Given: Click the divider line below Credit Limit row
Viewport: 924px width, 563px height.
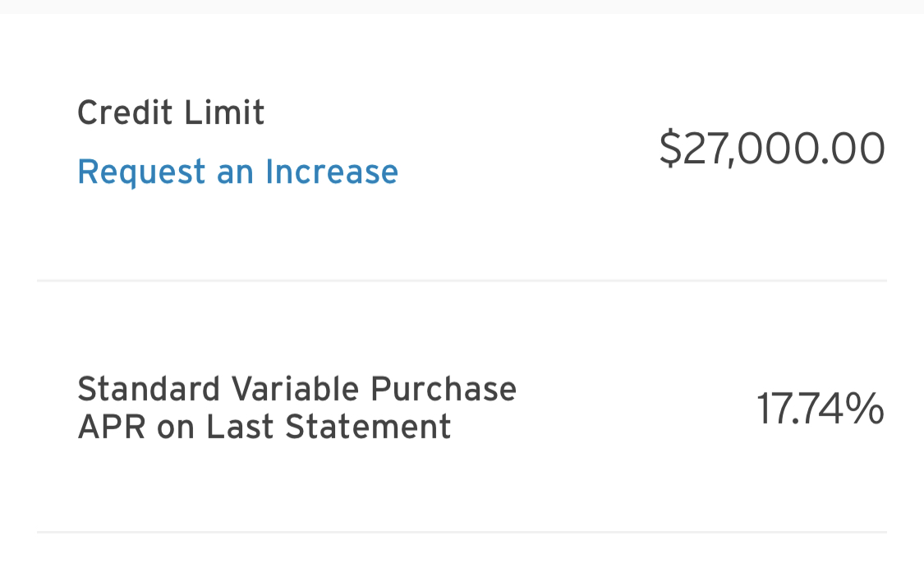Looking at the screenshot, I should pos(462,281).
